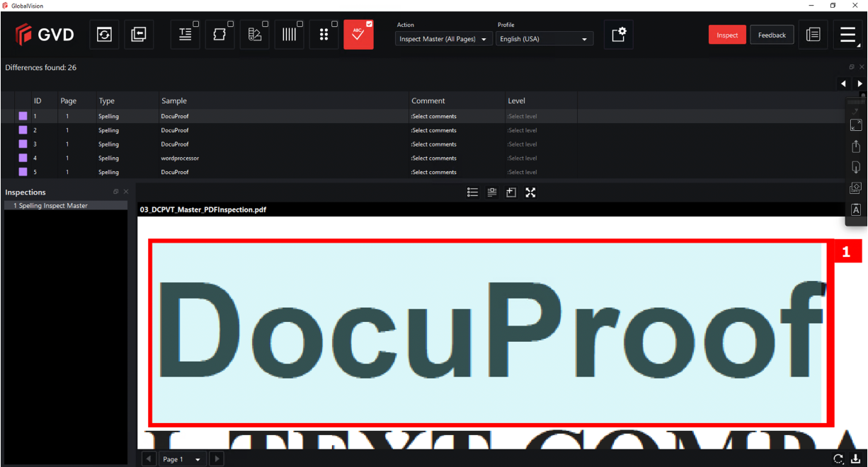The height and width of the screenshot is (467, 868).
Task: Click the purple swatch in difference row 4
Action: (23, 158)
